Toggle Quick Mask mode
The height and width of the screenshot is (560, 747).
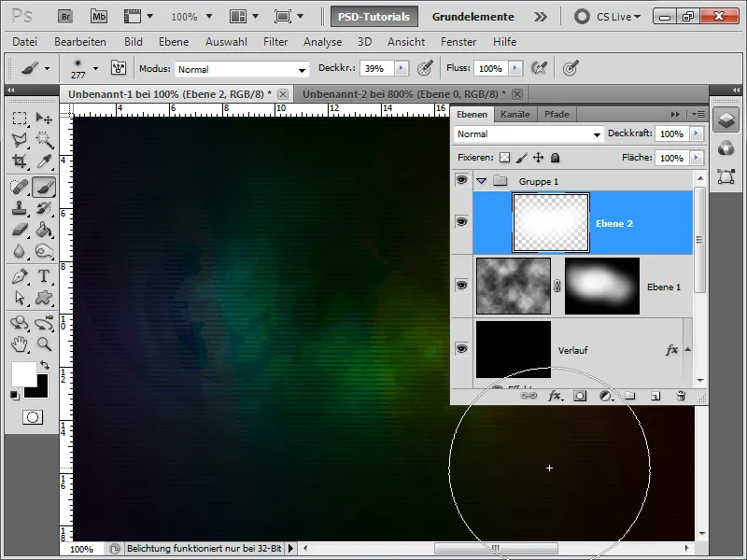(33, 417)
